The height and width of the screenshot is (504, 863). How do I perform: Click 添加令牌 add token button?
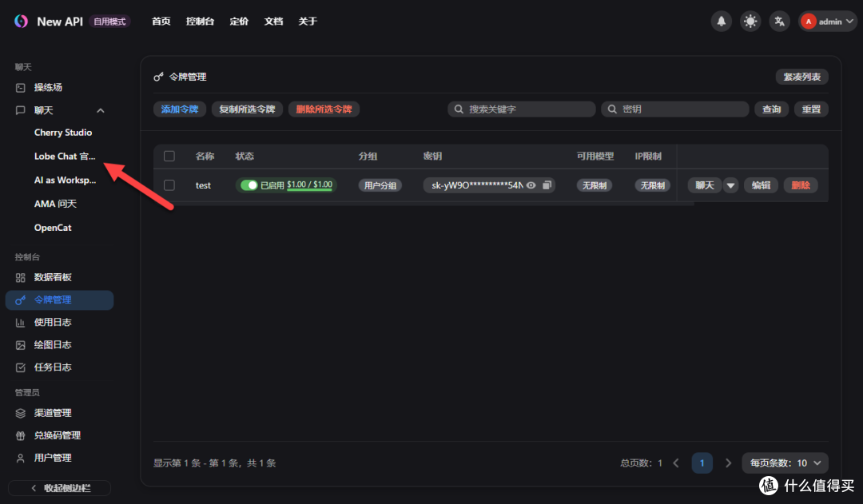180,109
